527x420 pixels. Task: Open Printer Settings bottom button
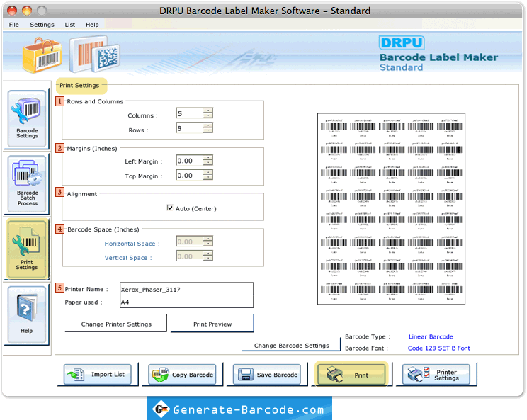pyautogui.click(x=436, y=374)
